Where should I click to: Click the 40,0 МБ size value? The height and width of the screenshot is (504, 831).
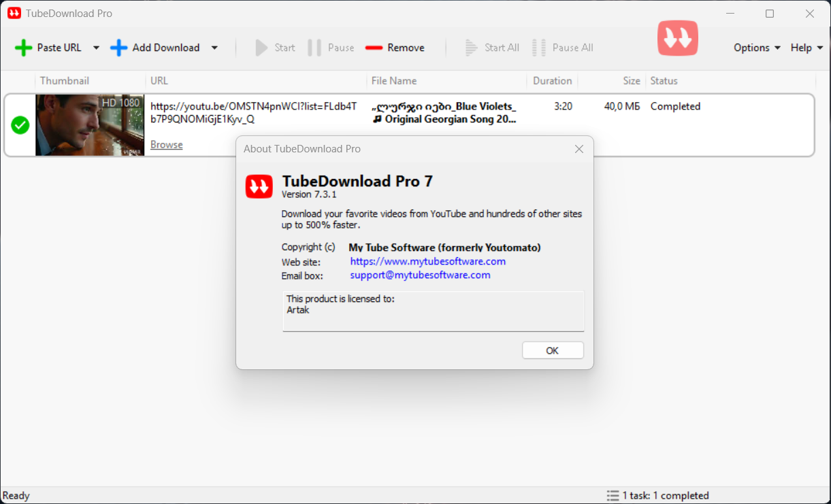[622, 106]
